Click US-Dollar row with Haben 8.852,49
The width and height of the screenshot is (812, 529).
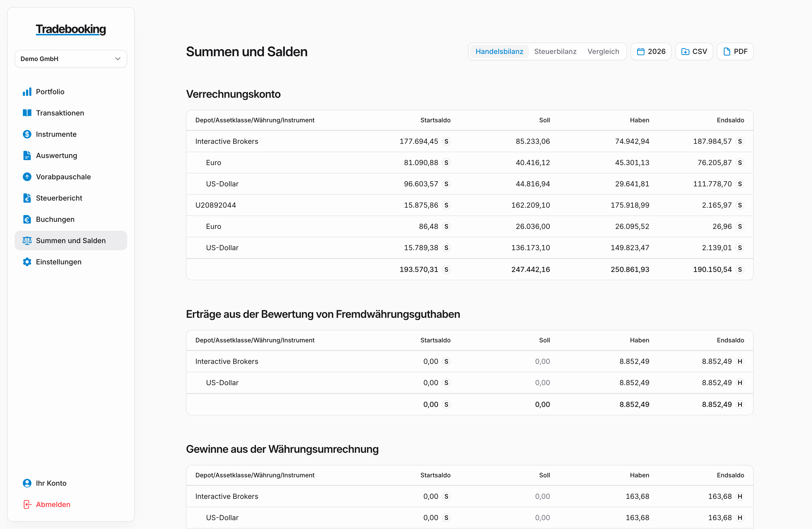(470, 383)
